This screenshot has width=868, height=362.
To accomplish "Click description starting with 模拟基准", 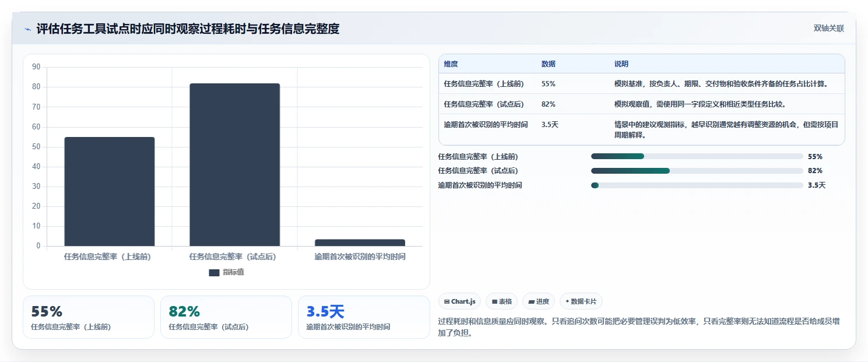I will click(x=721, y=84).
